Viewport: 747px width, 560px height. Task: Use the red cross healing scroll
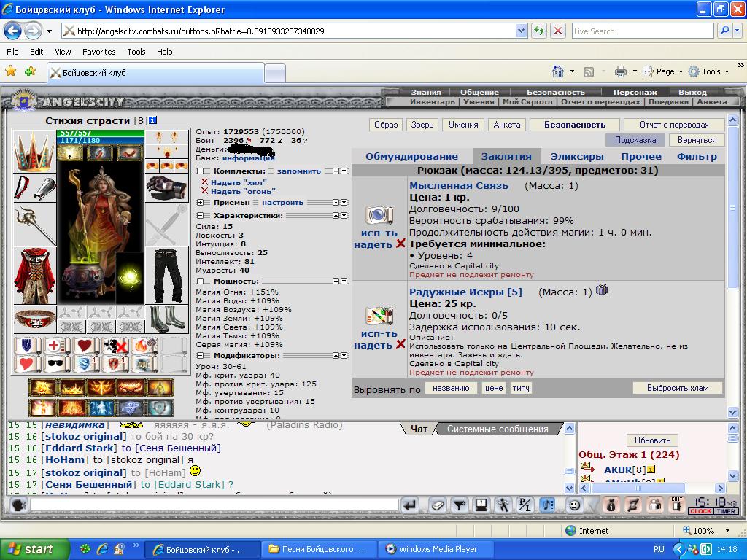pyautogui.click(x=56, y=346)
